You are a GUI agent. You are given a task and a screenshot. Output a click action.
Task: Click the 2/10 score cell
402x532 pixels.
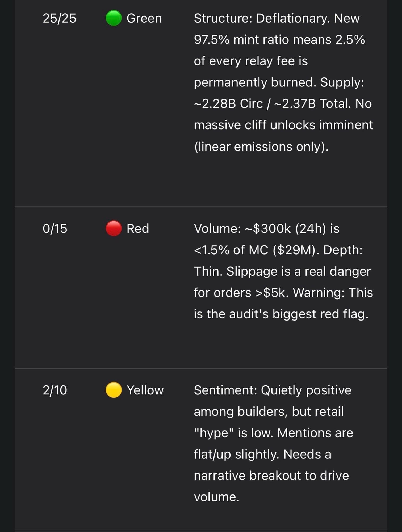[55, 390]
